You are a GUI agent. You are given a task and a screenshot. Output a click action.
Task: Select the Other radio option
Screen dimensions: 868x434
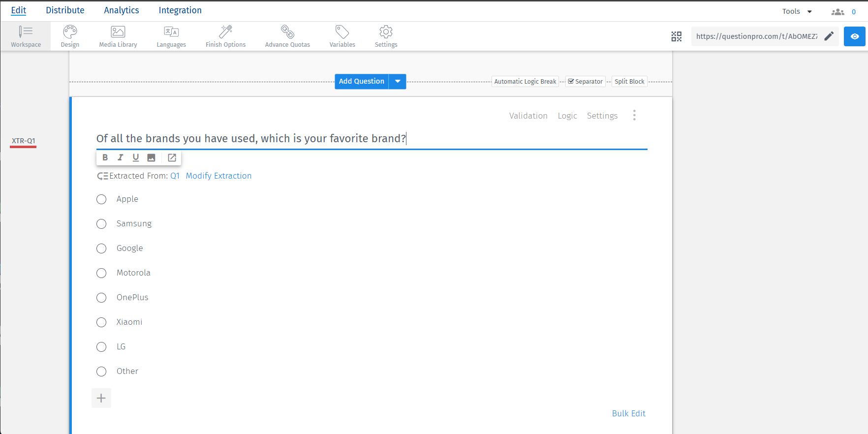tap(101, 372)
